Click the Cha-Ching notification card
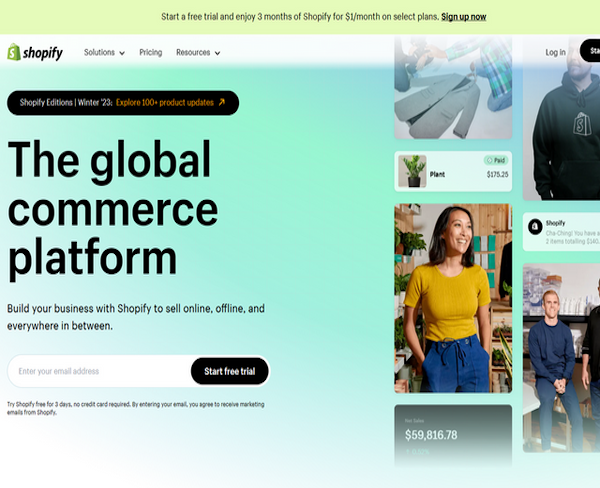The height and width of the screenshot is (488, 600). click(561, 232)
